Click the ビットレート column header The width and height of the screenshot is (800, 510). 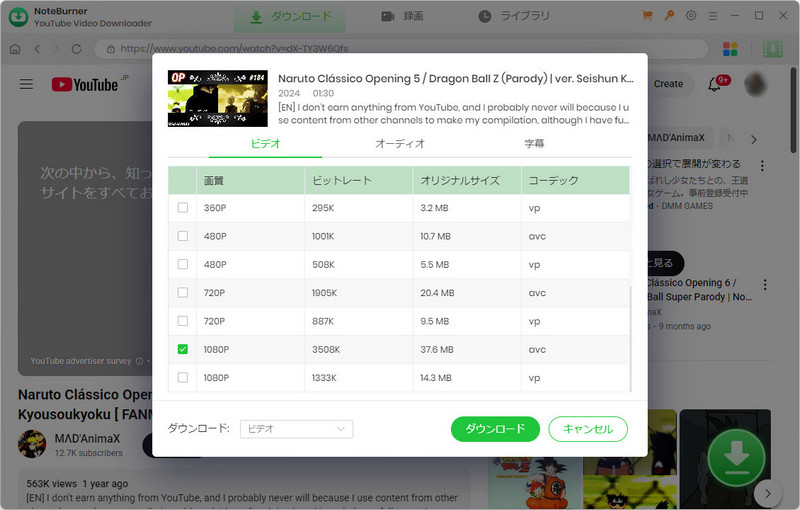[359, 180]
